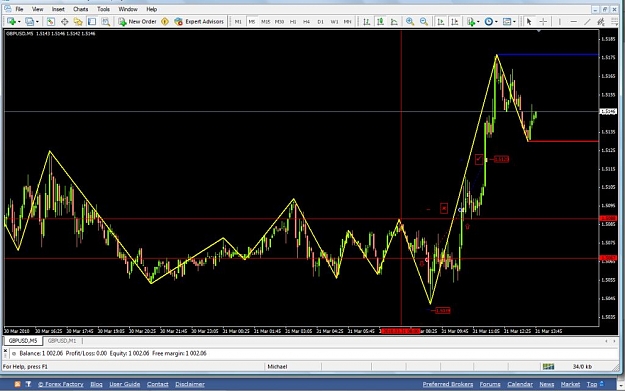Viewport: 625px width, 391px height.
Task: Click the 34/0 kb traffic indicator
Action: 582,366
